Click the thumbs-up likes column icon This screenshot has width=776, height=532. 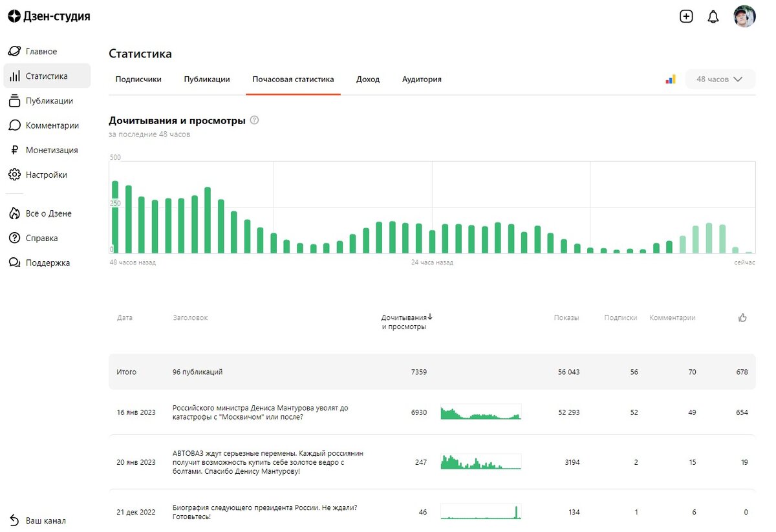pyautogui.click(x=742, y=317)
